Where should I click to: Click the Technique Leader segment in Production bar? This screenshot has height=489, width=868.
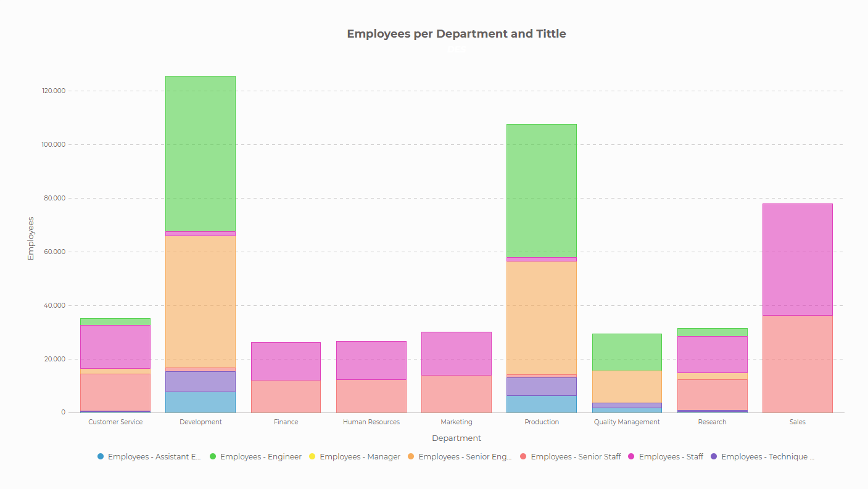point(542,386)
